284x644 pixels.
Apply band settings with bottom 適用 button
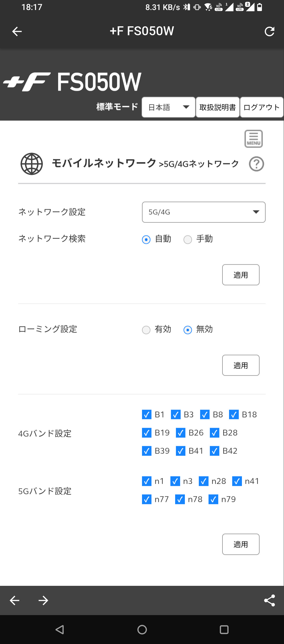241,544
